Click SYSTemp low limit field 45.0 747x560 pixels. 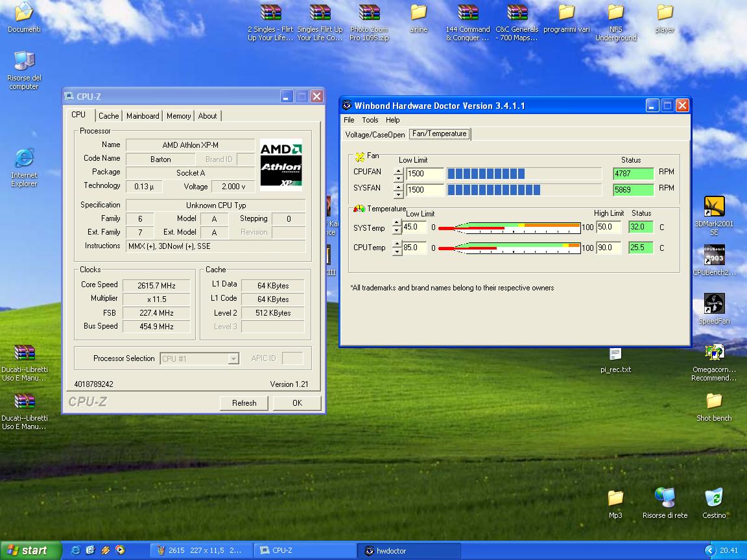coord(414,227)
